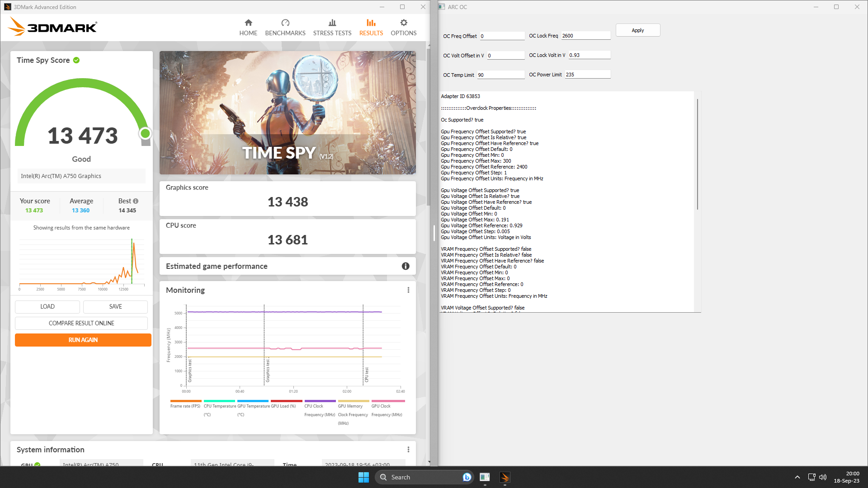The height and width of the screenshot is (488, 868).
Task: Click the OC Lock Freq input field
Action: click(585, 36)
